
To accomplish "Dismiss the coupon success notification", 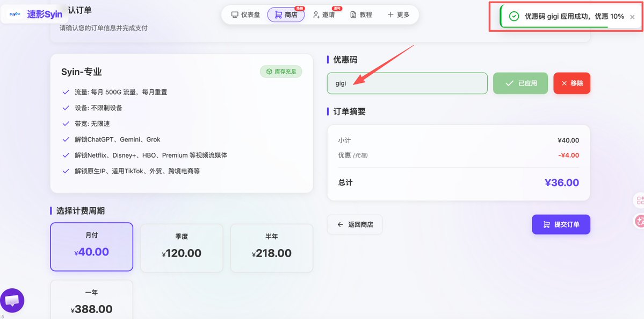I will click(x=632, y=17).
